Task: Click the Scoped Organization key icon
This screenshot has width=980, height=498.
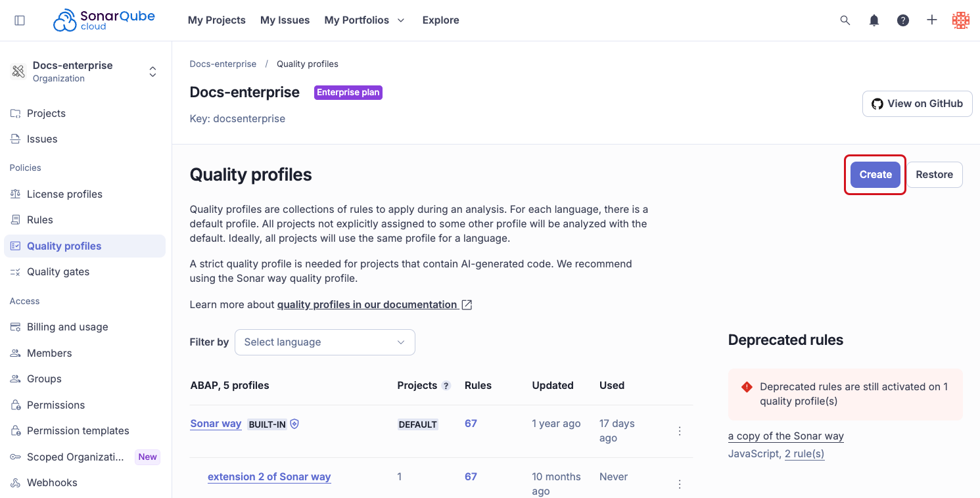Action: click(16, 457)
